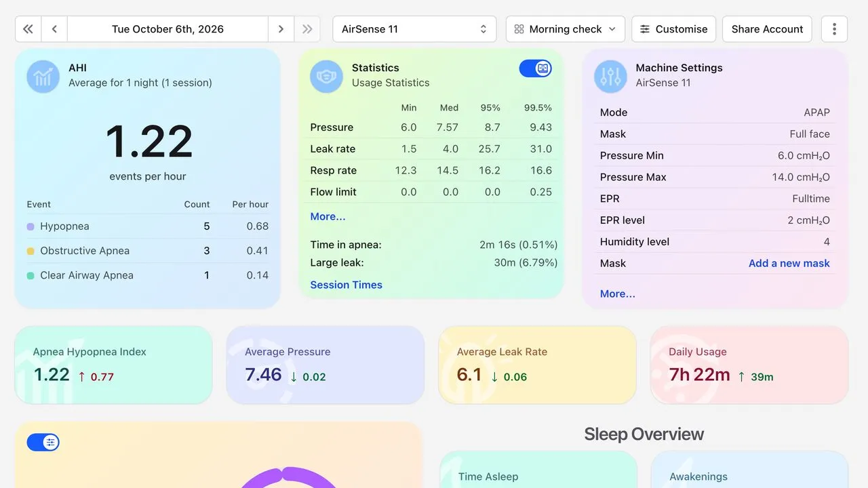Click the Hypopnea count value 5
Screen dimensions: 868x488
[x=207, y=226]
